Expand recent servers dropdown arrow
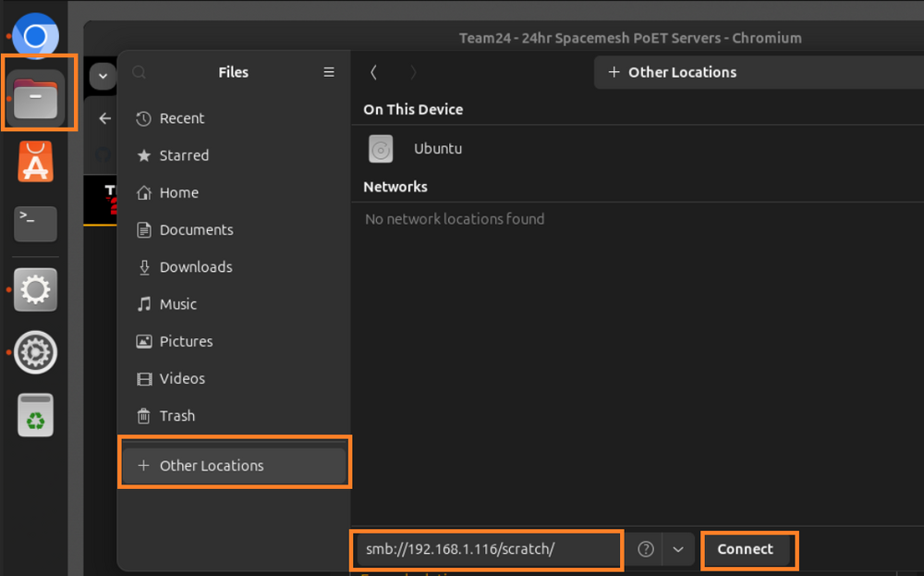The image size is (924, 576). click(678, 549)
